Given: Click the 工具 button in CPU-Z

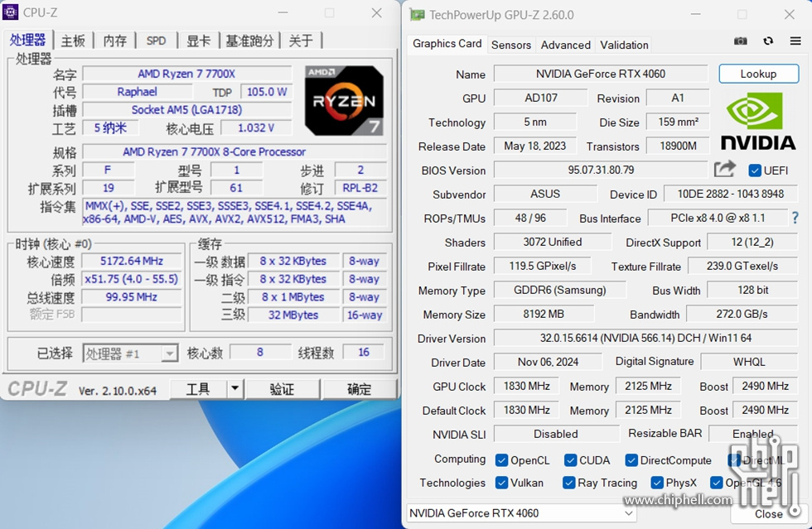Looking at the screenshot, I should pos(198,388).
